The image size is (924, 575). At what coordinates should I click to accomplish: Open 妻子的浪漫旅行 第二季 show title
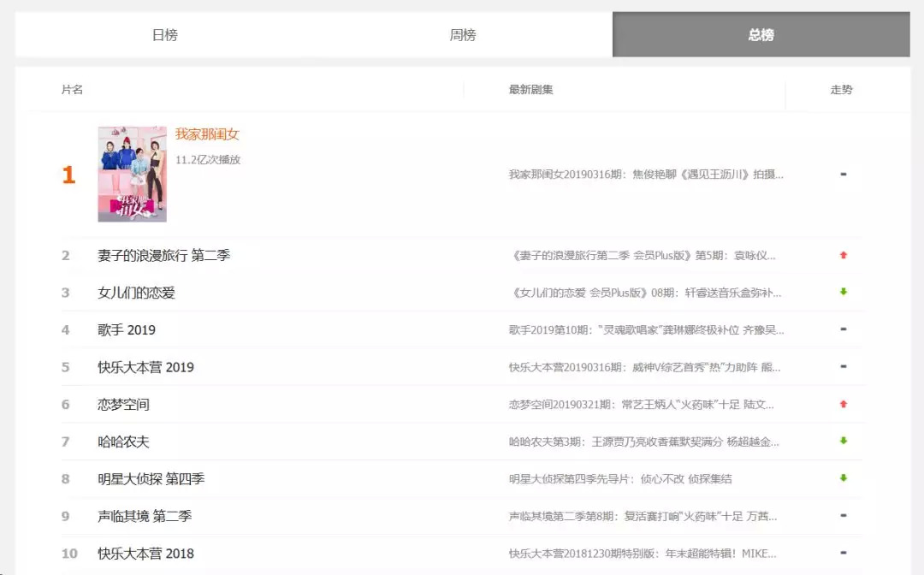coord(163,255)
